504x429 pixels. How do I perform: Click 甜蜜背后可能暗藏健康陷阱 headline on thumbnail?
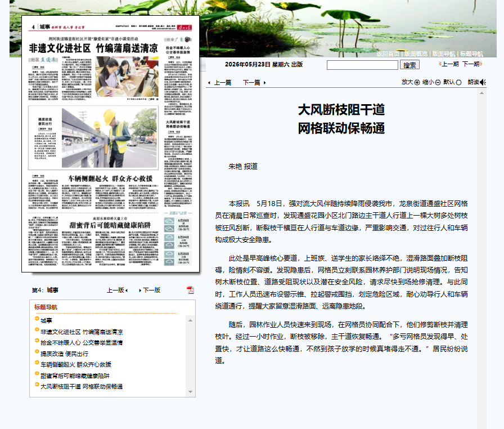(110, 225)
